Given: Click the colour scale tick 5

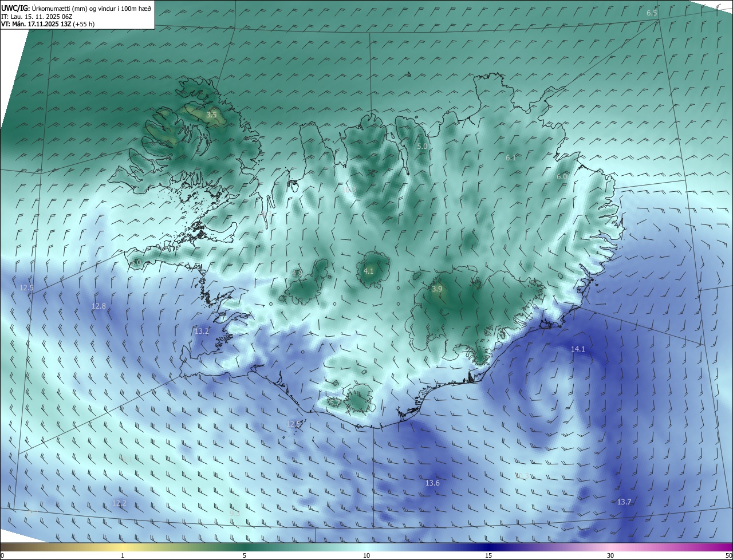Looking at the screenshot, I should [x=245, y=556].
